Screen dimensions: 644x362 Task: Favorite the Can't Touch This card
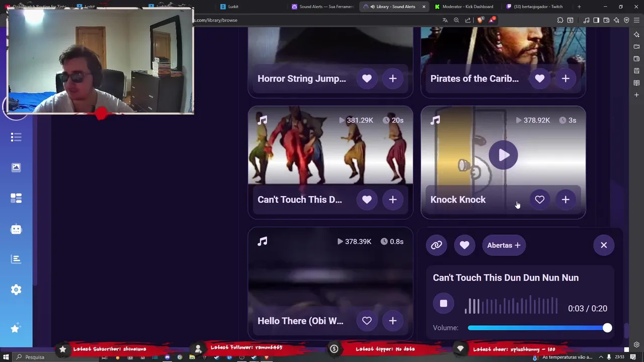tap(367, 200)
